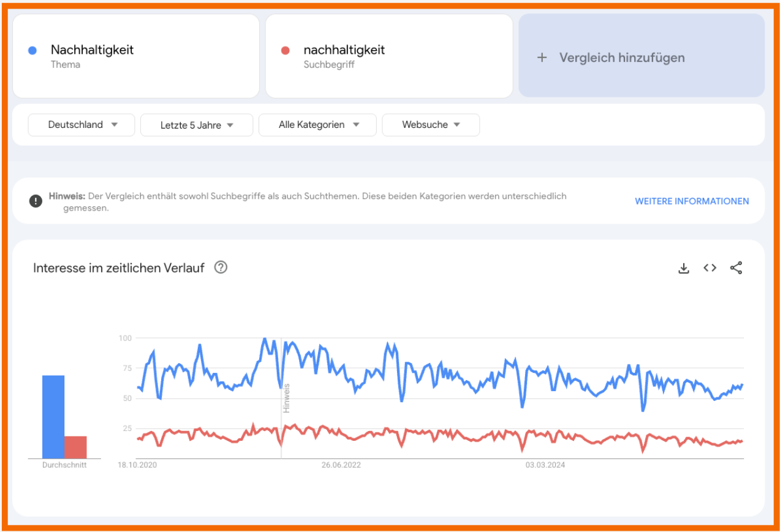Click the 26.06.2022 date label on axis

click(341, 465)
